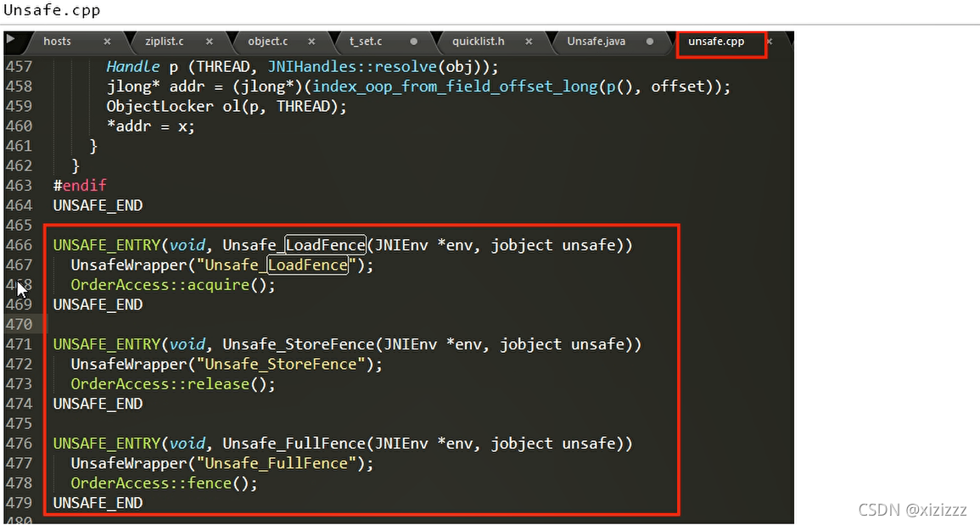Switch to the hosts tab

[x=57, y=42]
